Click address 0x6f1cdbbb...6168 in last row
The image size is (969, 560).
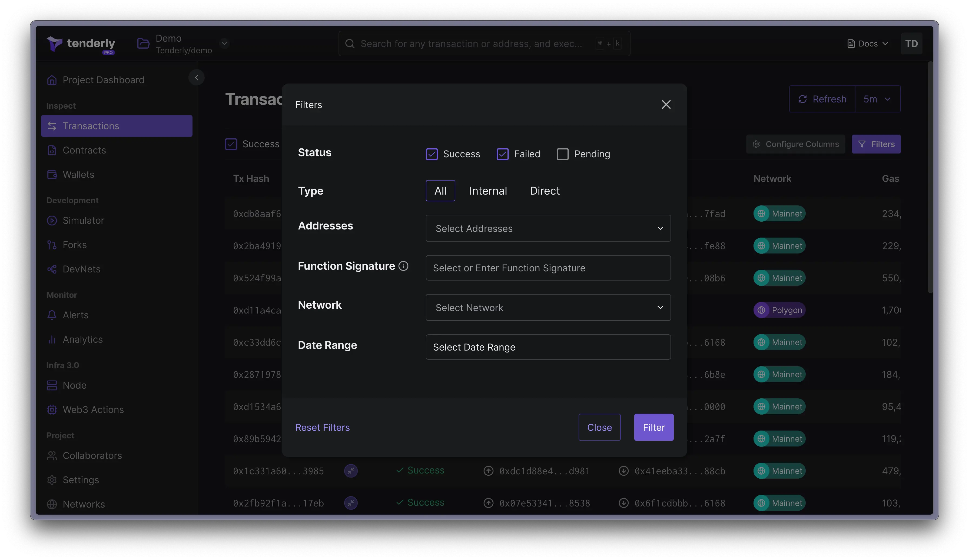coord(679,504)
